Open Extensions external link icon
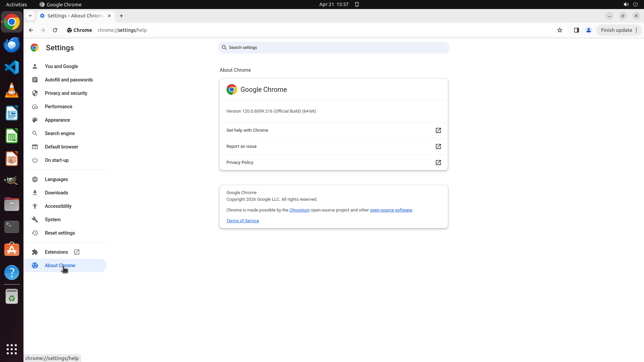Image resolution: width=644 pixels, height=362 pixels. (77, 252)
